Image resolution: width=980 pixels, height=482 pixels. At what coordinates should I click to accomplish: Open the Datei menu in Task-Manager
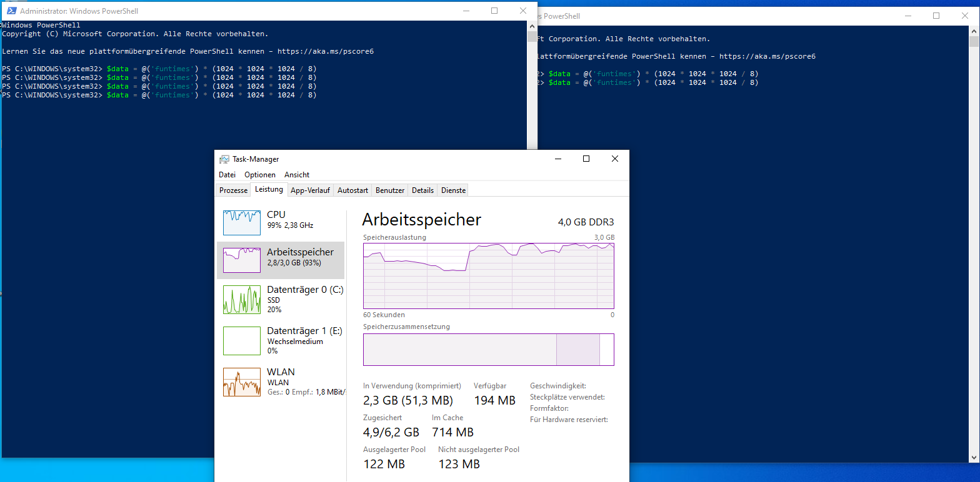[x=227, y=175]
